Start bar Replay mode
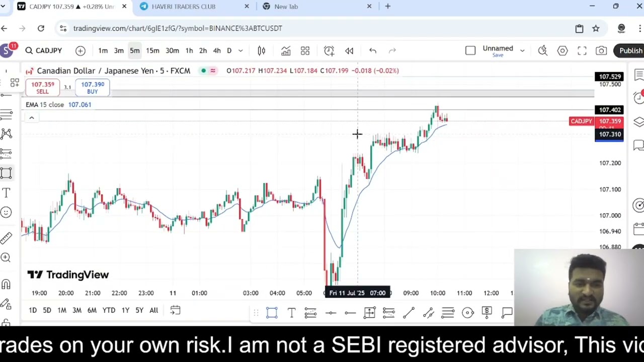The width and height of the screenshot is (644, 362). 349,51
